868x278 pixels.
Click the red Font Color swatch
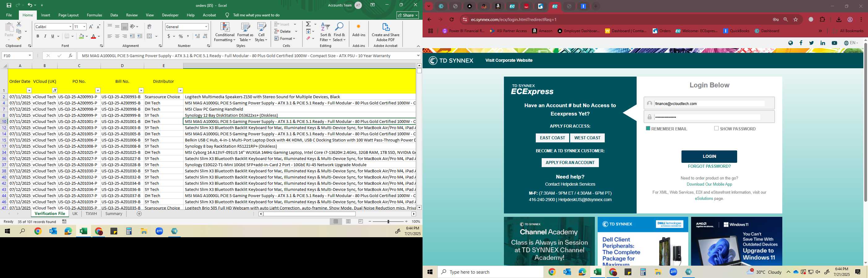pyautogui.click(x=93, y=36)
